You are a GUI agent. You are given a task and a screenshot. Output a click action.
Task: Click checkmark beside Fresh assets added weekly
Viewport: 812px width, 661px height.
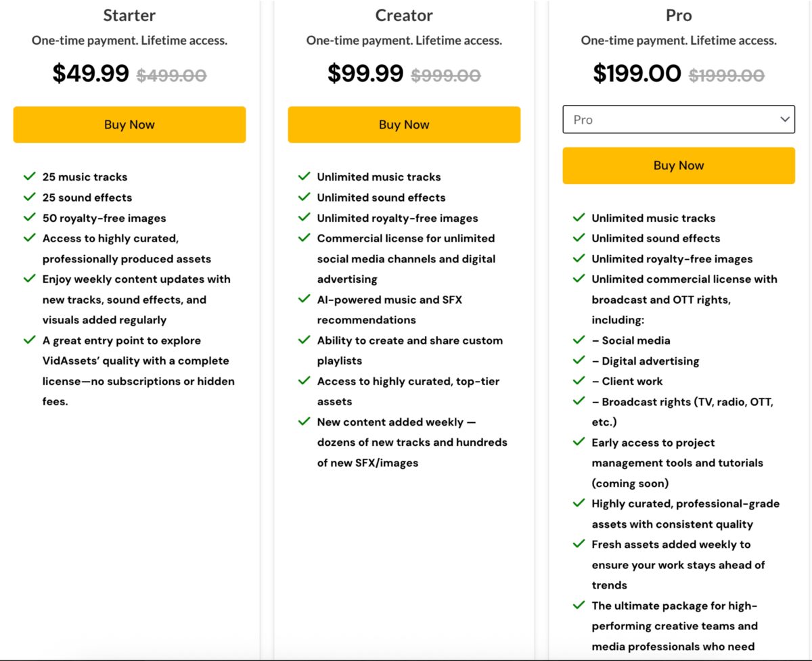(579, 543)
